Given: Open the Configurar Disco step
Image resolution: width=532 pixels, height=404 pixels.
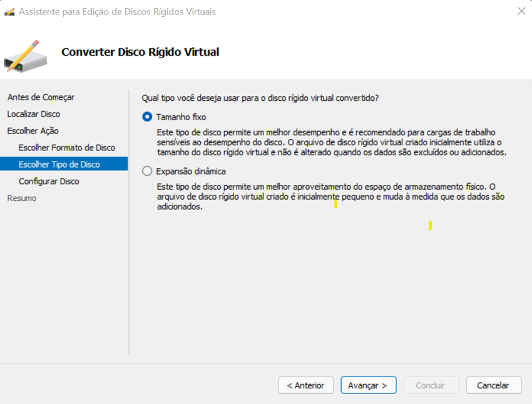Looking at the screenshot, I should [x=49, y=182].
